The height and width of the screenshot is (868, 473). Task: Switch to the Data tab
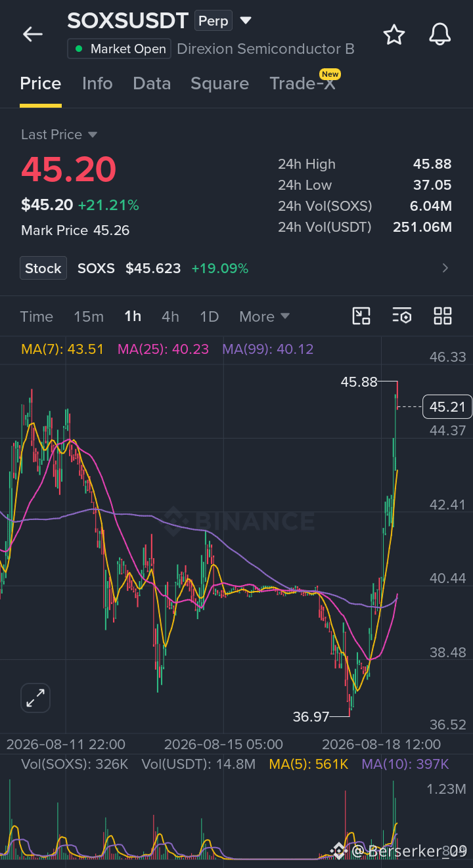(152, 83)
